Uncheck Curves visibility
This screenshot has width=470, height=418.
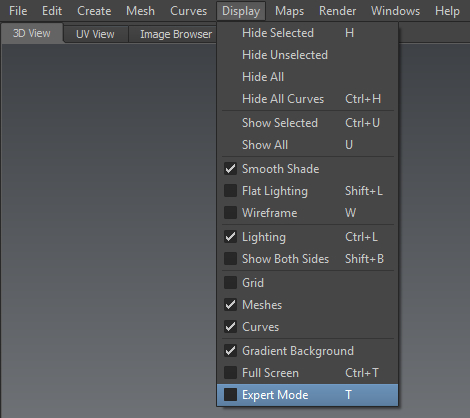coord(230,327)
